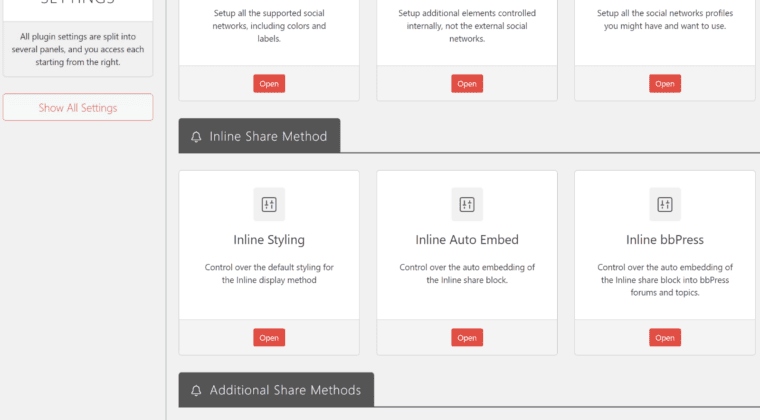Select the Inline Share Method header tab
This screenshot has height=420, width=760.
tap(259, 136)
